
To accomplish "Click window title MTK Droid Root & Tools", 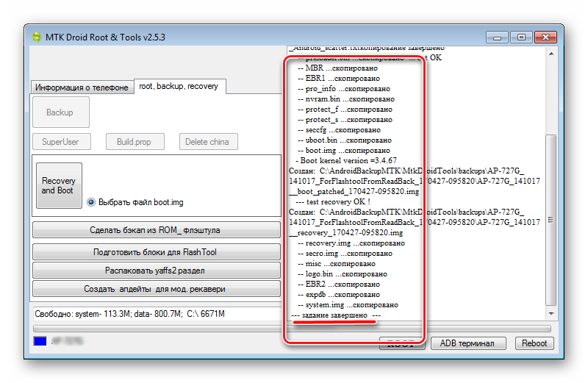I will (105, 37).
